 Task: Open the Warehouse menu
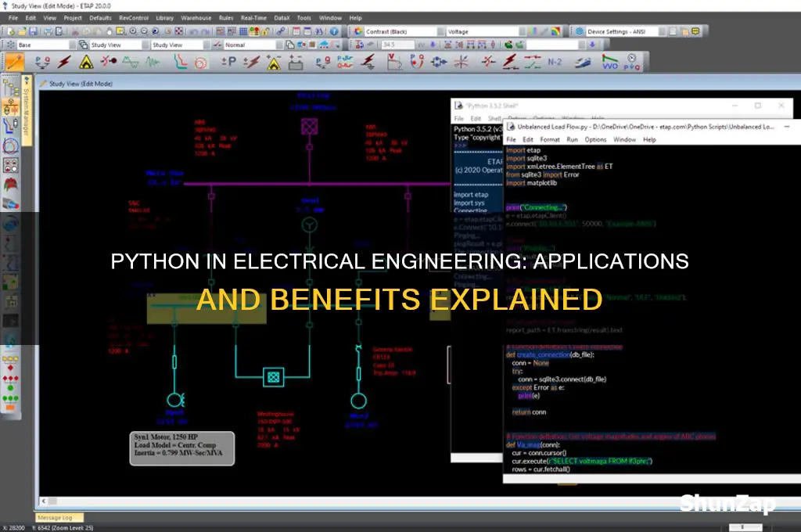(196, 18)
